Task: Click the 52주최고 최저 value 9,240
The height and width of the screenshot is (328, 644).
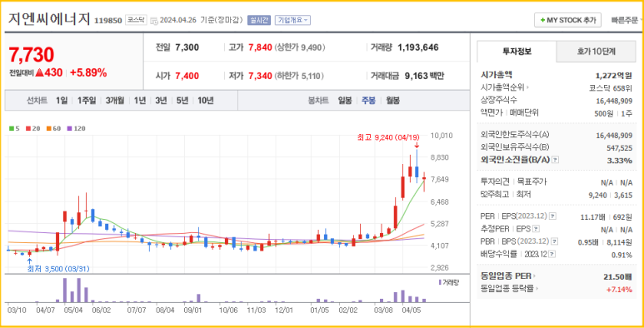Action: coord(597,196)
